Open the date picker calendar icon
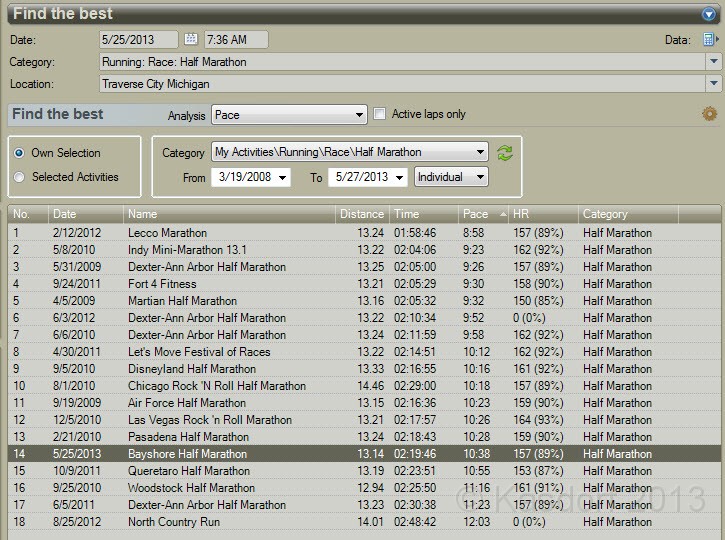 (191, 40)
